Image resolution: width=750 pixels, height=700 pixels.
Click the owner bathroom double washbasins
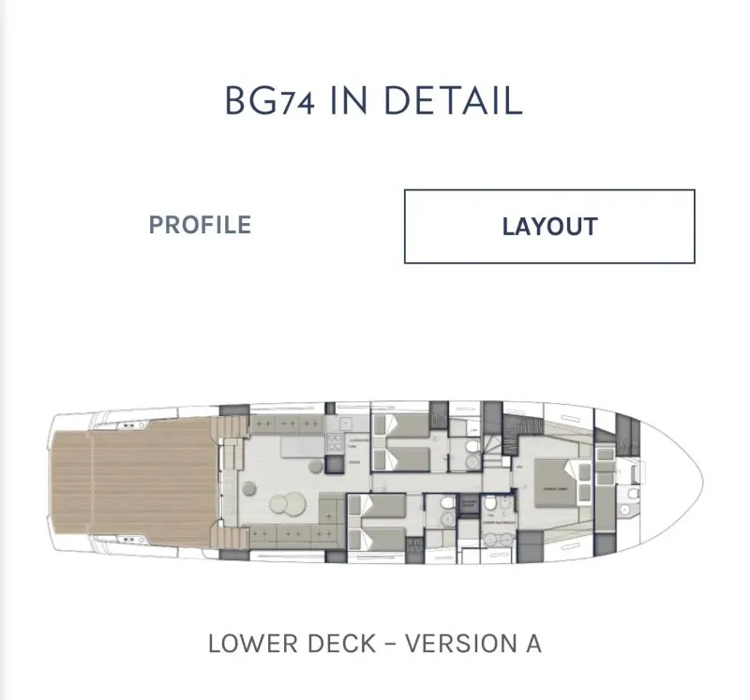(499, 541)
